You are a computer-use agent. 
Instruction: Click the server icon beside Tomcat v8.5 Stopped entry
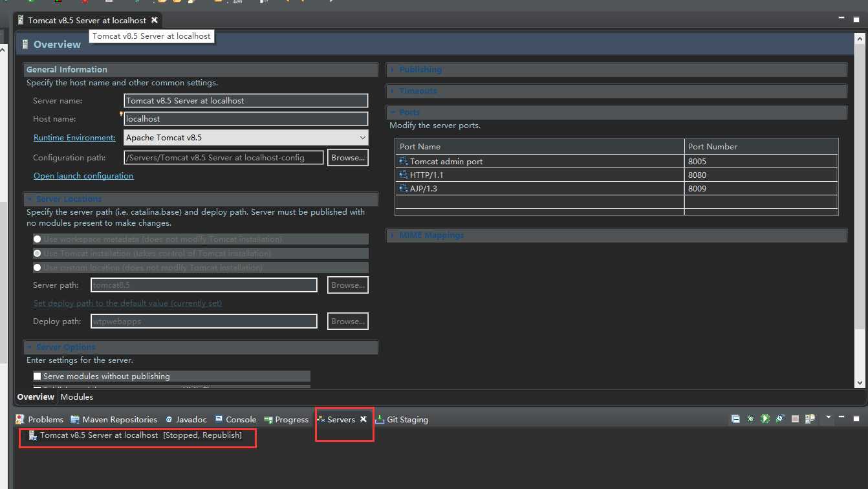coord(33,435)
